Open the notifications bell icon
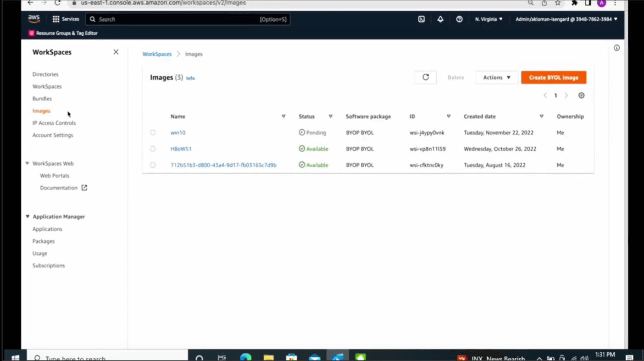The image size is (644, 361). 440,19
